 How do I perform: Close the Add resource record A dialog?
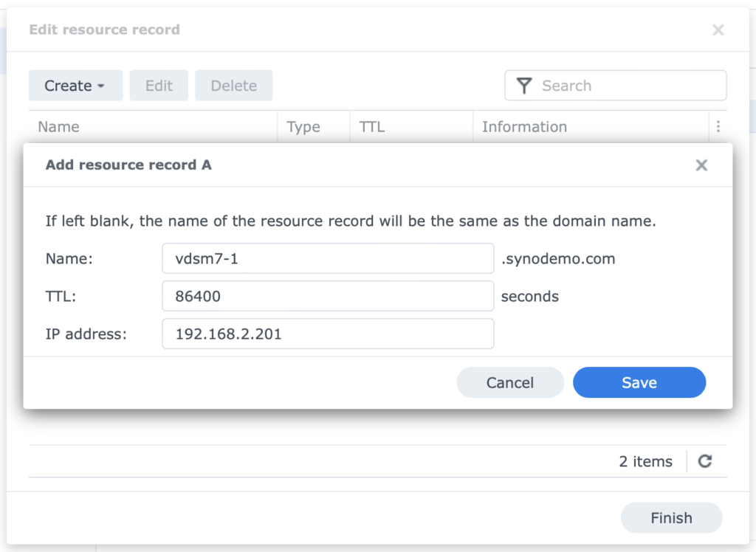click(701, 165)
